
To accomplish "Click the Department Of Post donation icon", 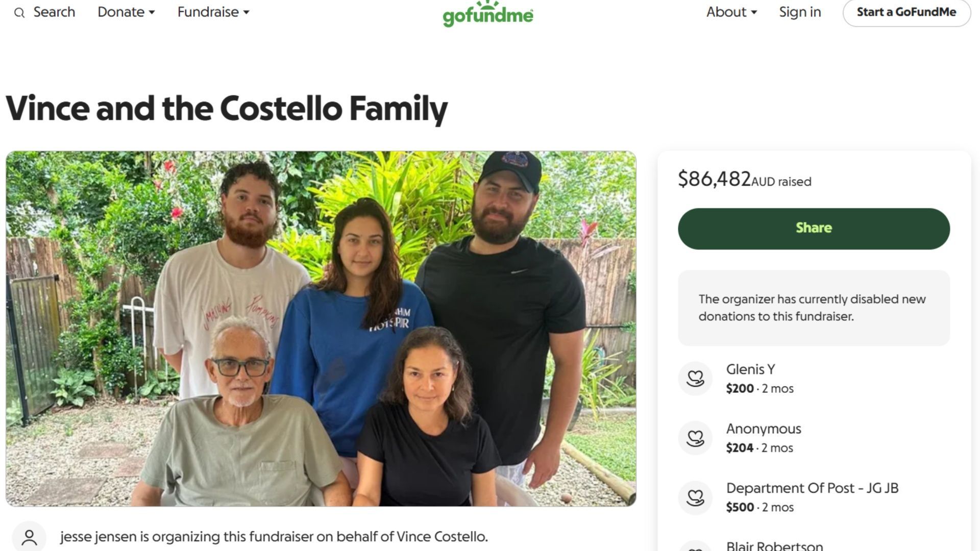I will (x=695, y=497).
